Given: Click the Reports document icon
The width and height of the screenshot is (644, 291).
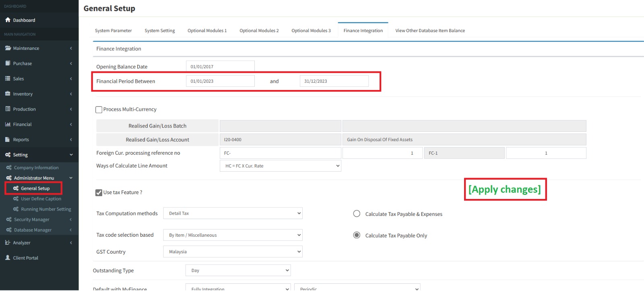Looking at the screenshot, I should [8, 140].
